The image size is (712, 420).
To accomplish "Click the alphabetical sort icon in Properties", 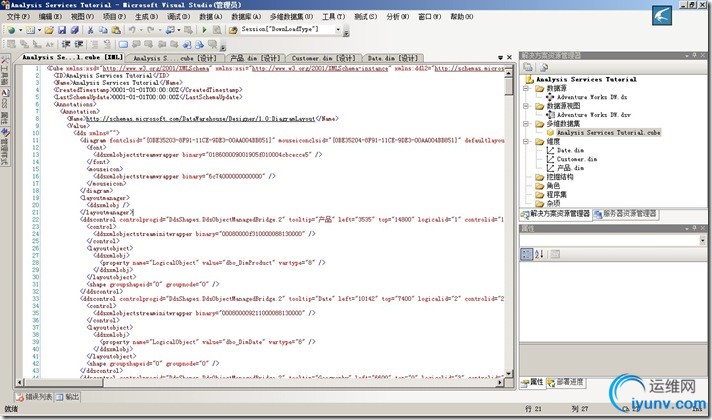I will pyautogui.click(x=539, y=254).
